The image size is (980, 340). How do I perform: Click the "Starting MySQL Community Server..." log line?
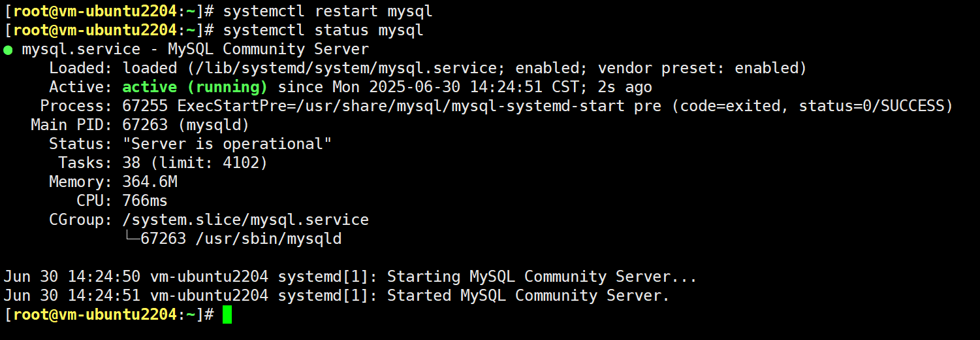[x=542, y=277]
